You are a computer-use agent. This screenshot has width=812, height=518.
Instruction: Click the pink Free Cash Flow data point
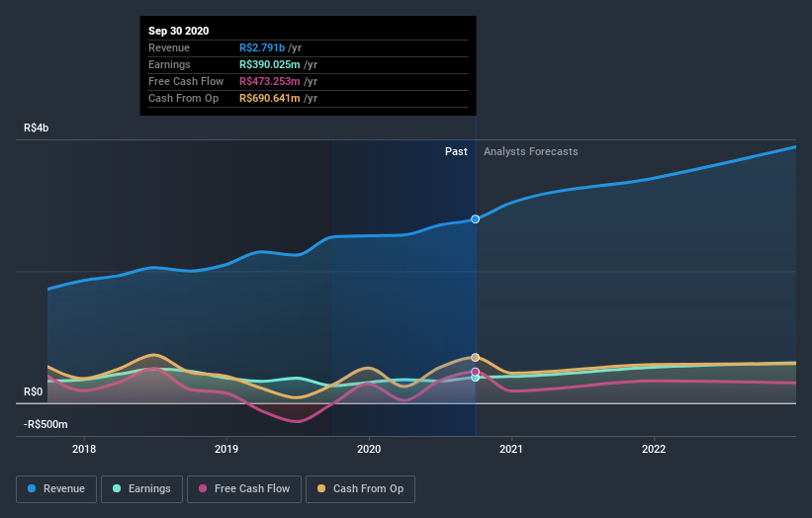pyautogui.click(x=475, y=372)
